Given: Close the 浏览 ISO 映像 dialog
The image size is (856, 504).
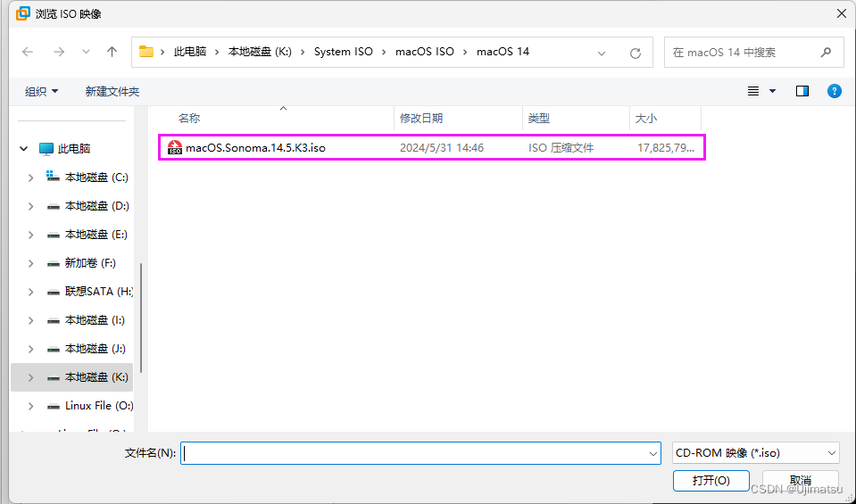Looking at the screenshot, I should (x=841, y=13).
